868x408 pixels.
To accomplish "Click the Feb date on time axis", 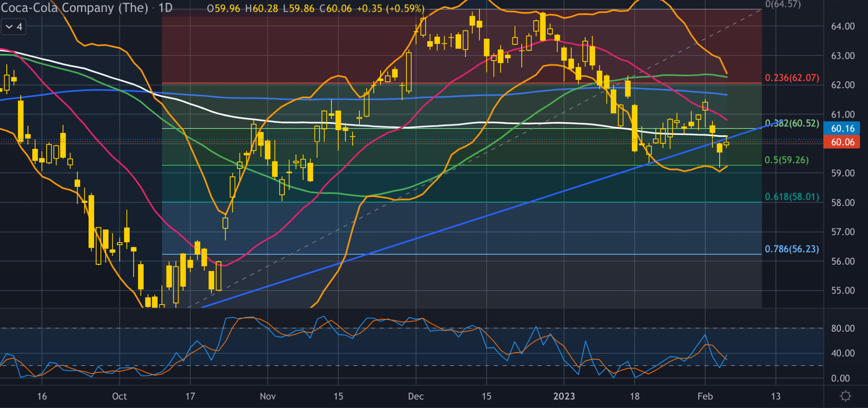I will (x=705, y=396).
